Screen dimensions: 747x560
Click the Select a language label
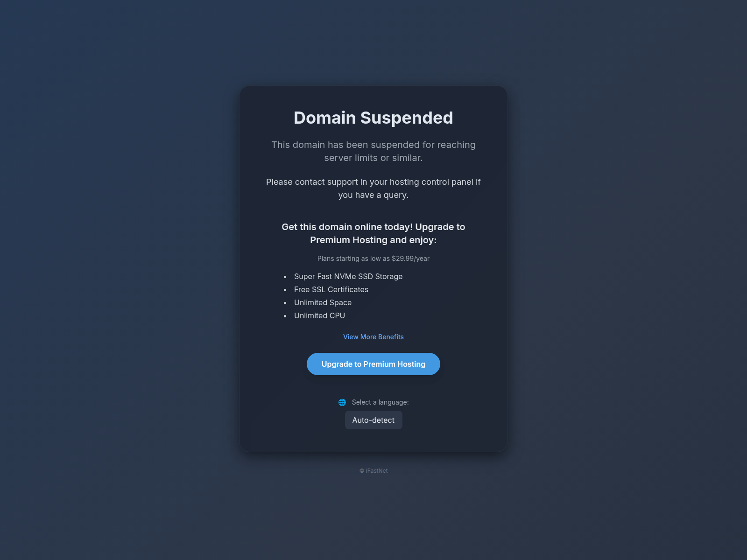coord(380,402)
